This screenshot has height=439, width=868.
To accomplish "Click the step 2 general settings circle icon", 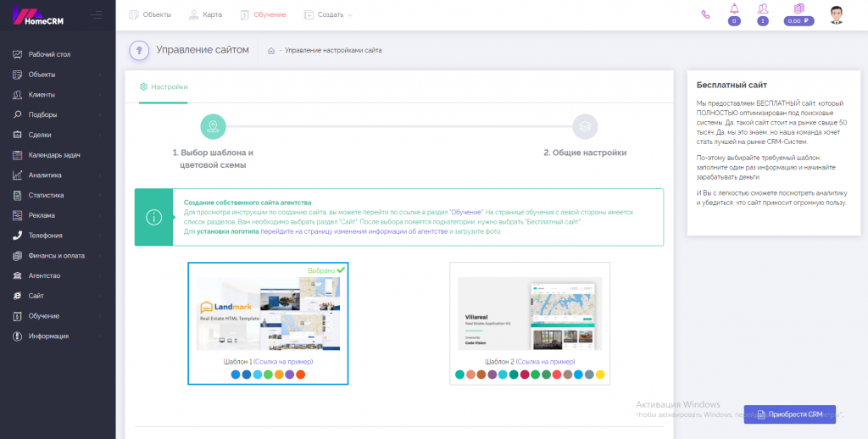I will click(x=584, y=126).
